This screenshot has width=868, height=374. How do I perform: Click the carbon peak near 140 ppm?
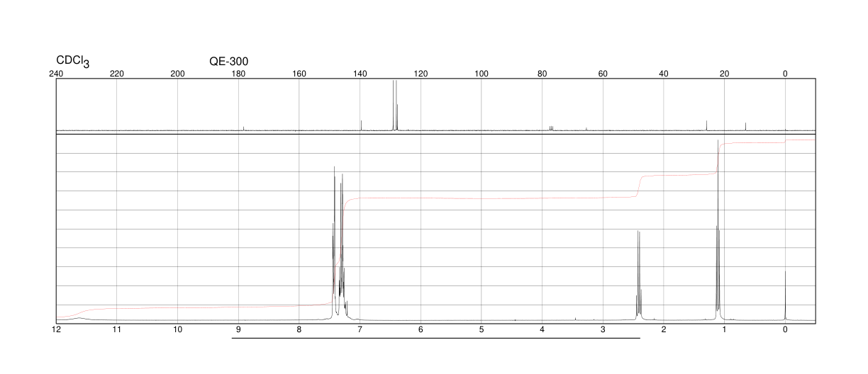click(x=361, y=125)
